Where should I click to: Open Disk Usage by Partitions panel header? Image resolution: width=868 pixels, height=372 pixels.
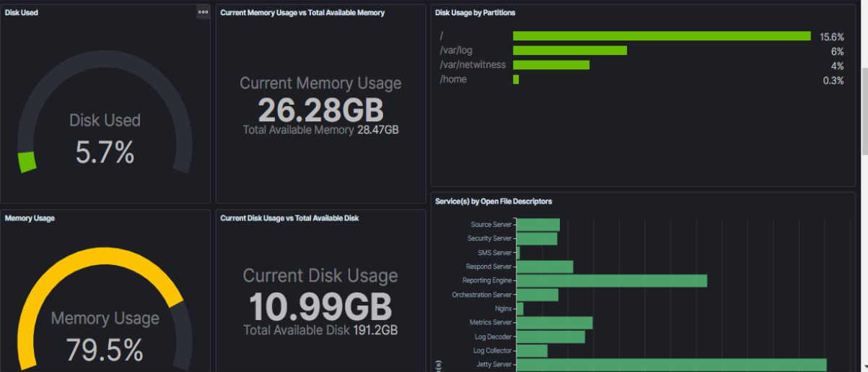click(x=475, y=13)
